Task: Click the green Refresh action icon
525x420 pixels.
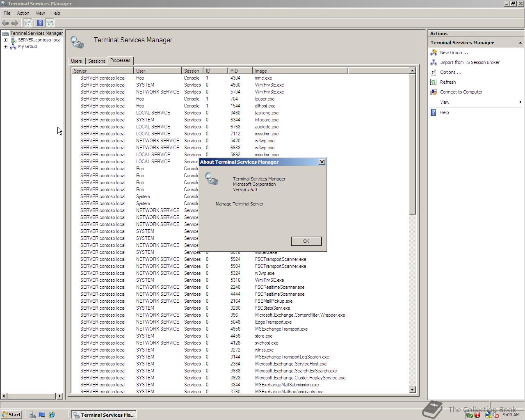Action: pos(434,82)
